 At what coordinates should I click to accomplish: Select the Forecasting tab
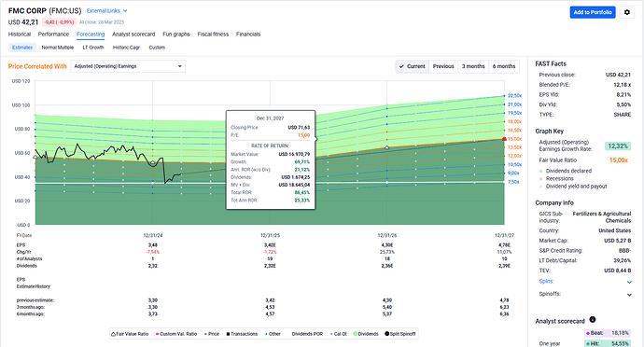click(x=91, y=35)
